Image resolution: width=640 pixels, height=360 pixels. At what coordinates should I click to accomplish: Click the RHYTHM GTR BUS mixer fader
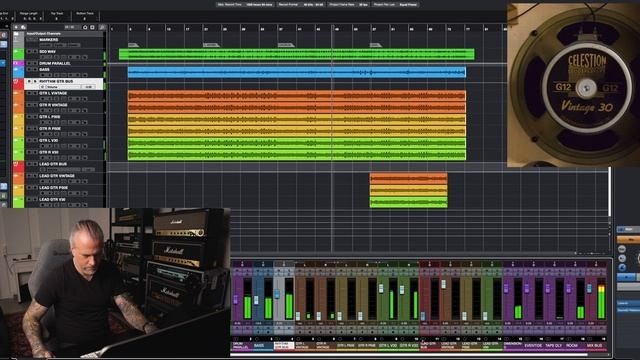tap(277, 294)
